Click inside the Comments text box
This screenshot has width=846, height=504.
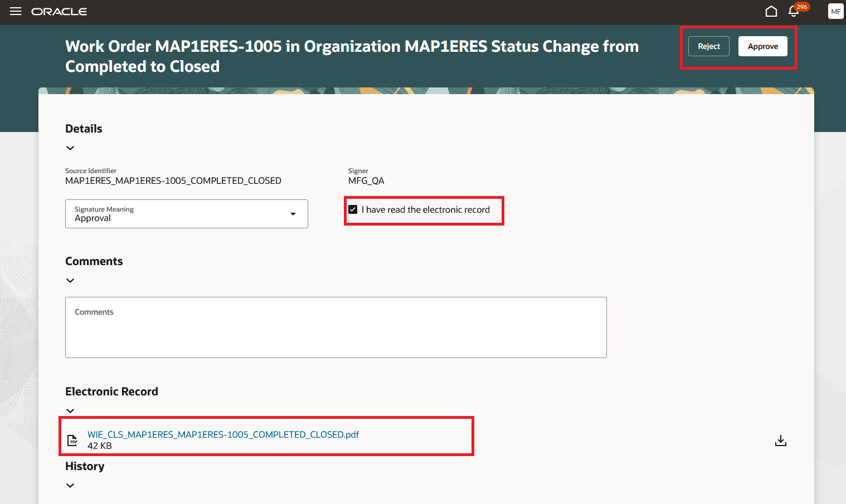tap(336, 327)
